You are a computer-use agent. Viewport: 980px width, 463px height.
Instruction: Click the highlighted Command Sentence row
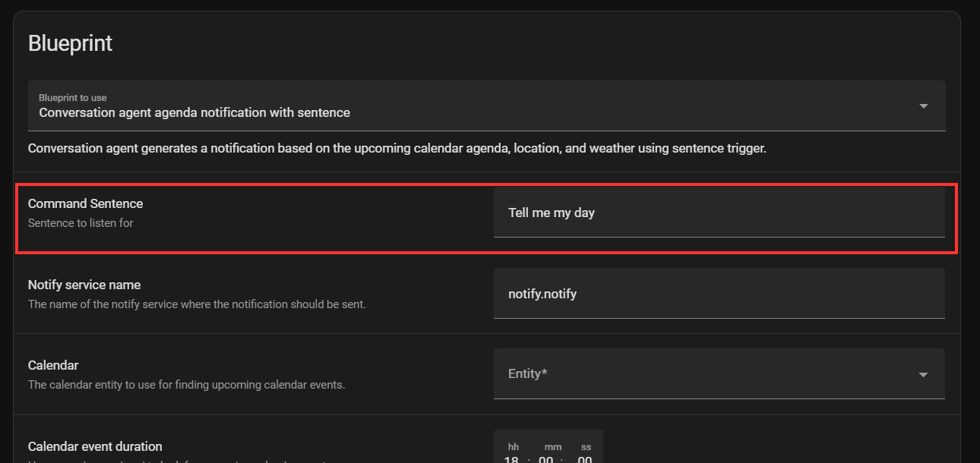[x=486, y=218]
